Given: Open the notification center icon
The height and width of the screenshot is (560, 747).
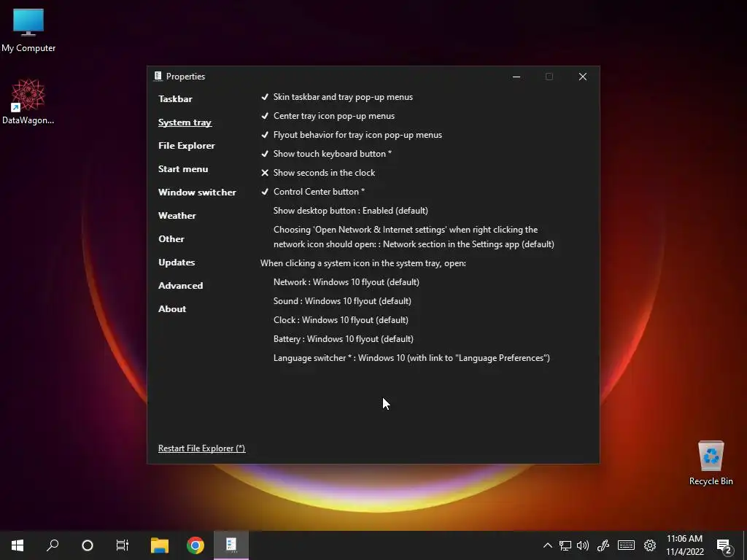Looking at the screenshot, I should (x=724, y=547).
